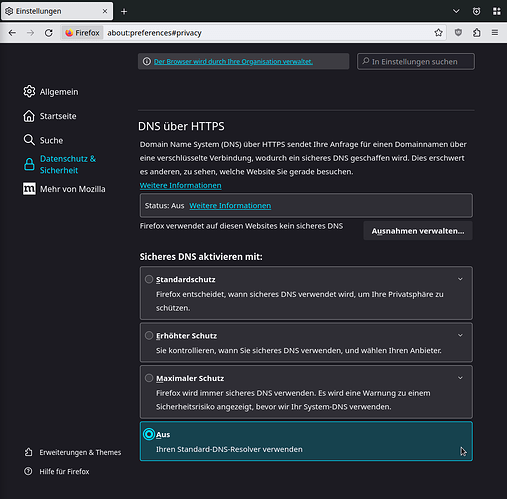The image size is (507, 499).
Task: Click the reload page icon
Action: tap(49, 33)
